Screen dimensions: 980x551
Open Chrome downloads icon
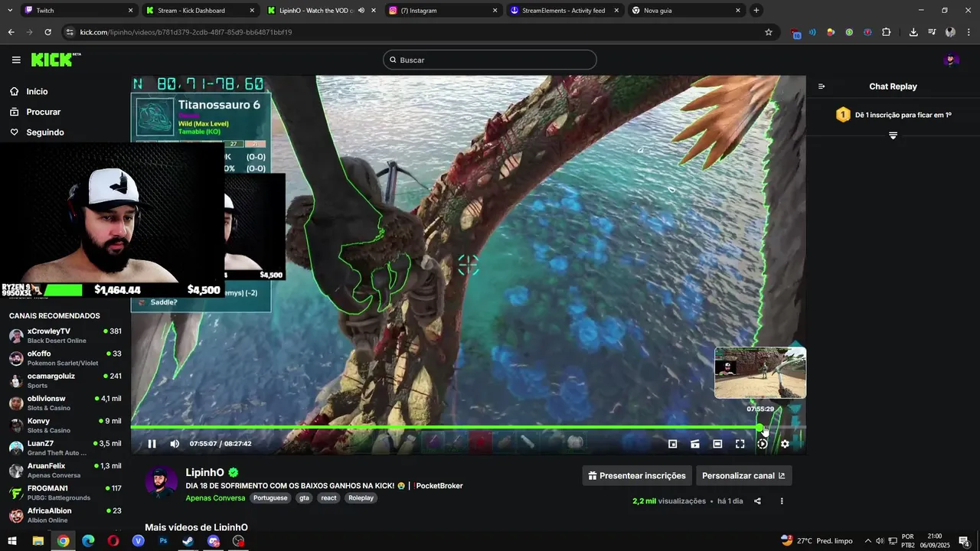(x=913, y=32)
